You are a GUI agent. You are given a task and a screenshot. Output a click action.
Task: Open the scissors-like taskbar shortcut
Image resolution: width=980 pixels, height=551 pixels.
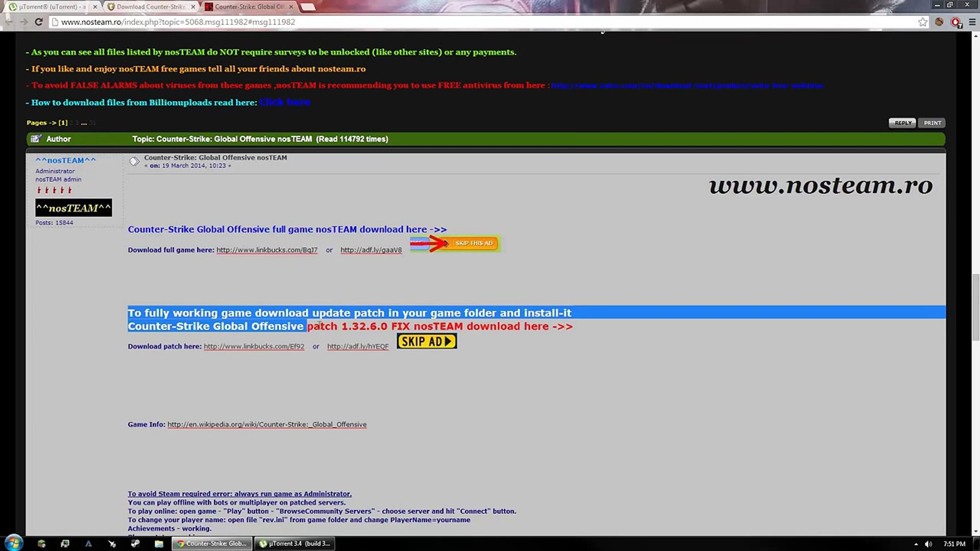(x=112, y=544)
